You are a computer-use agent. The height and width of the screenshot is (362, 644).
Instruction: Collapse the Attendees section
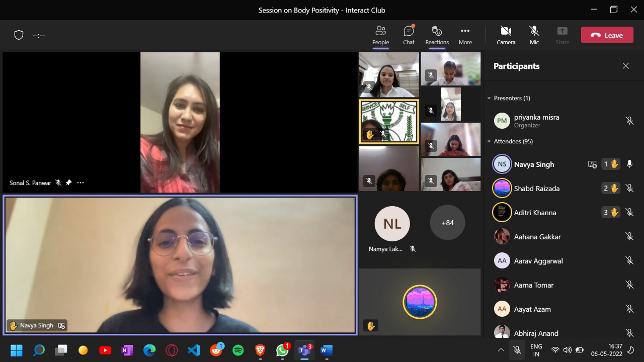[489, 141]
